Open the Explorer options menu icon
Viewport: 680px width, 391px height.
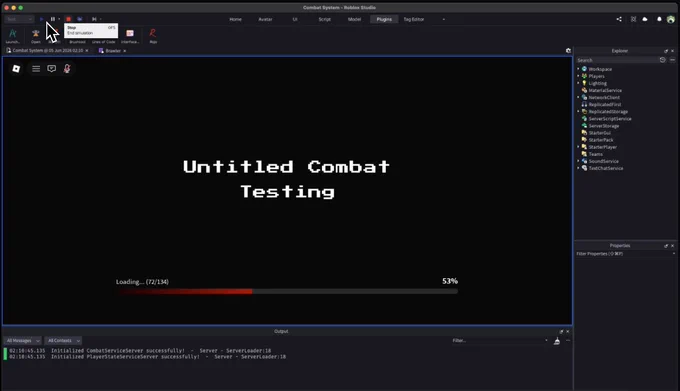(672, 60)
